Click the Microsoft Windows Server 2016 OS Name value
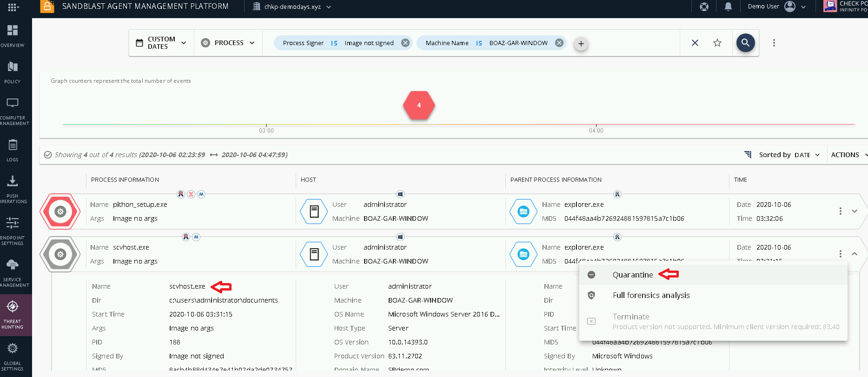868x377 pixels. (x=444, y=314)
